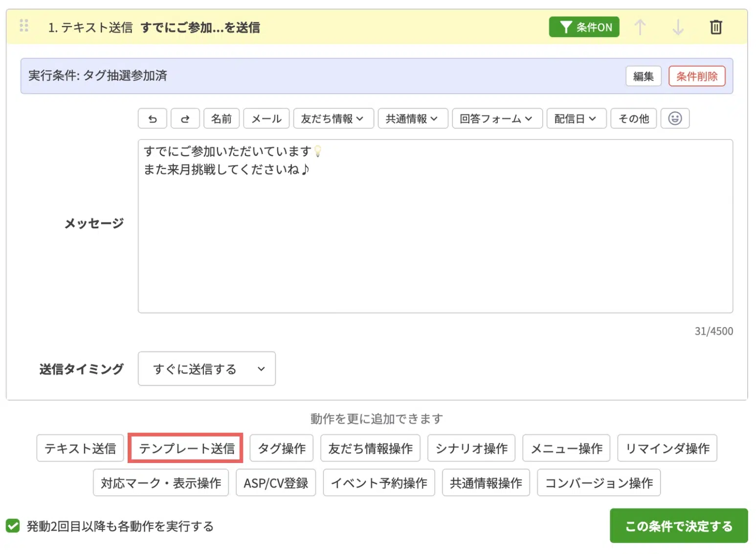The image size is (756, 554).
Task: Click the 31/4500 character counter
Action: (x=713, y=331)
